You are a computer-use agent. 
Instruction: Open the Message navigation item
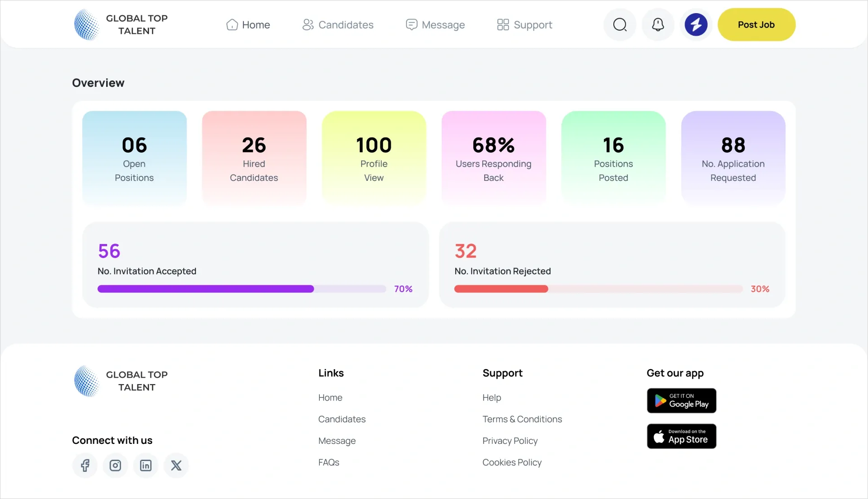[435, 24]
